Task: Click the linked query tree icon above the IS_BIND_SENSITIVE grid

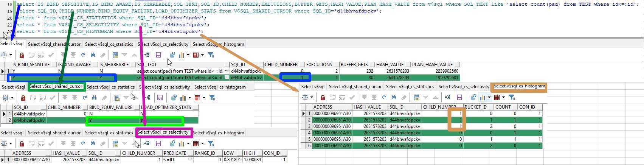Action: click(x=146, y=55)
